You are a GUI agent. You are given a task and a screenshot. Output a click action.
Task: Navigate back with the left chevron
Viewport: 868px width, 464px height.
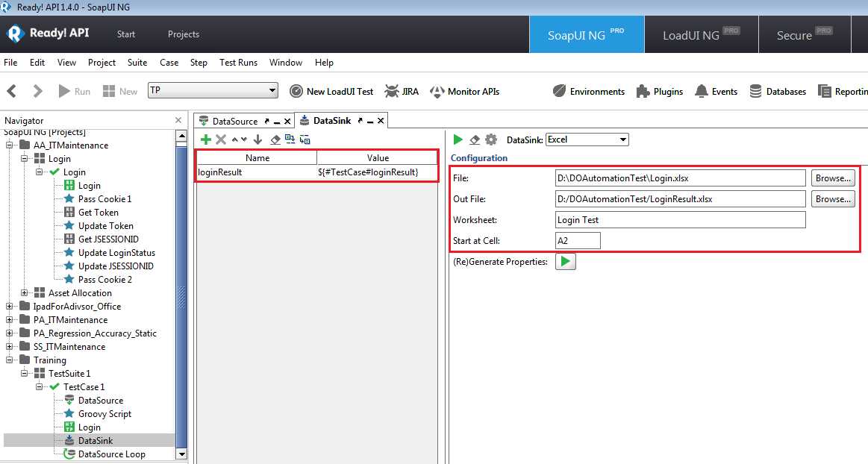click(12, 91)
